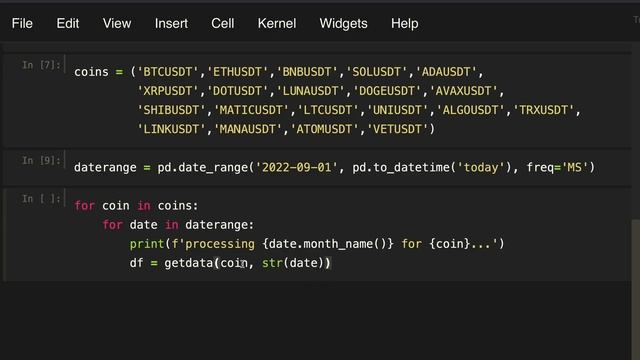This screenshot has width=640, height=360.
Task: Select the In [9] cell prompt
Action: (x=41, y=160)
